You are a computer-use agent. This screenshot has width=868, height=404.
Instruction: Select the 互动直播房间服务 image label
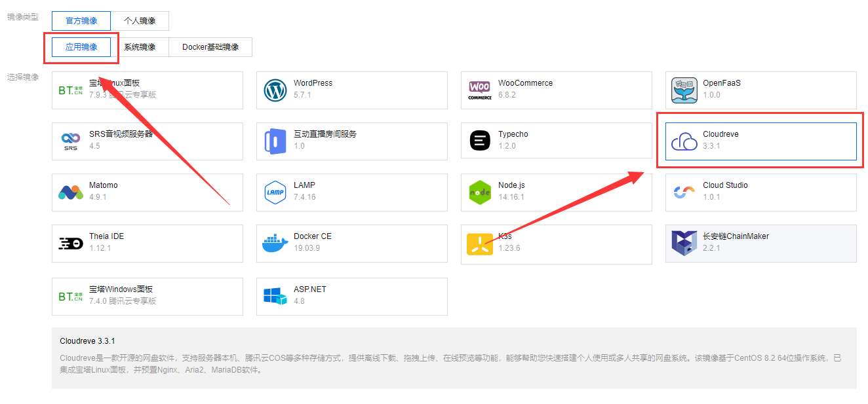point(325,140)
